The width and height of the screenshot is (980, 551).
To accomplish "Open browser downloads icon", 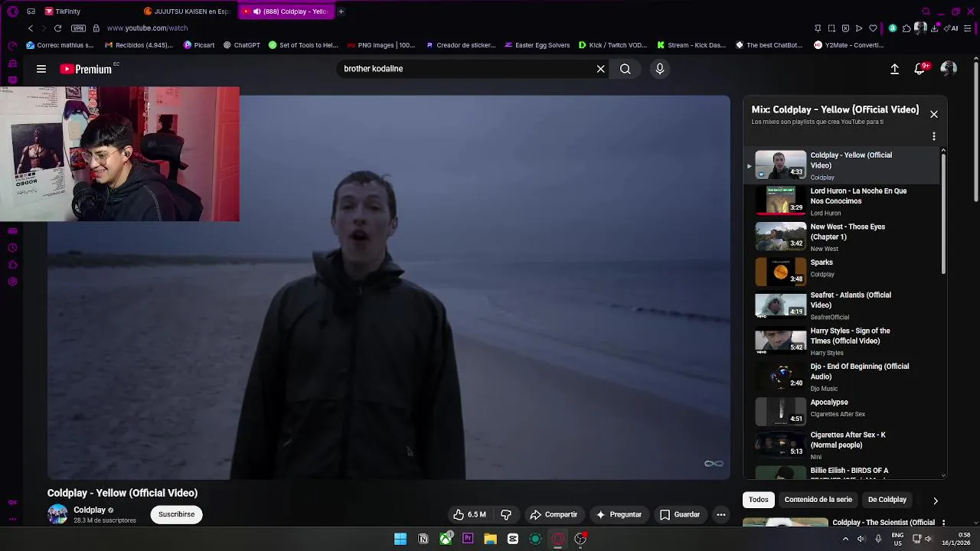I will [x=935, y=28].
